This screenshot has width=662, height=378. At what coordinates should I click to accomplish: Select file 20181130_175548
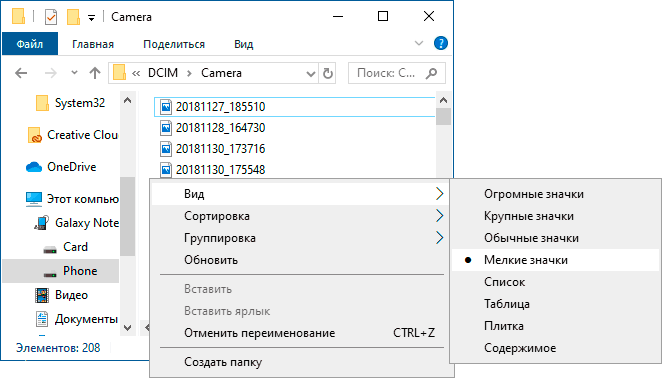[220, 170]
